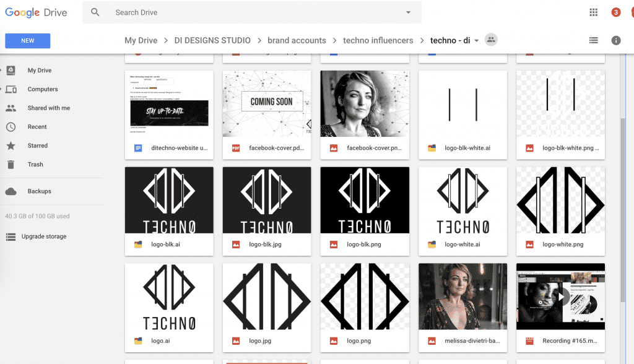
Task: Click the notifications badge showing 3
Action: point(615,12)
